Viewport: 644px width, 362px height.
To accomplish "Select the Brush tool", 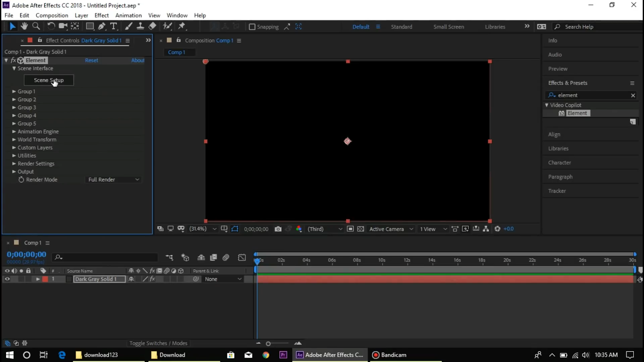I will click(x=128, y=26).
